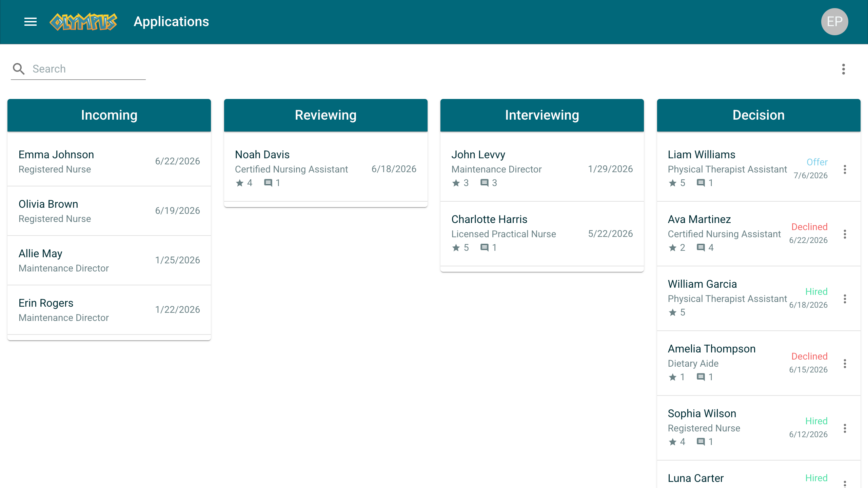Click William Garcia date 6/18/2026

[x=808, y=305]
